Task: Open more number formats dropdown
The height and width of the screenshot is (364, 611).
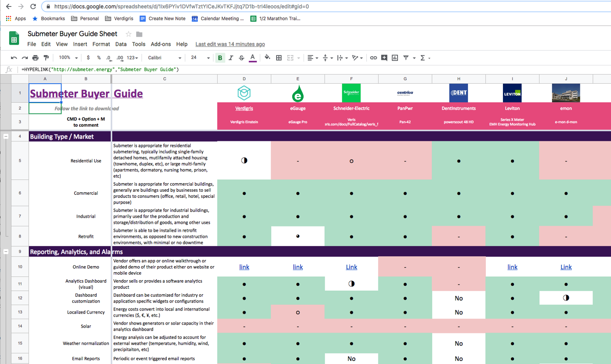Action: pos(133,58)
